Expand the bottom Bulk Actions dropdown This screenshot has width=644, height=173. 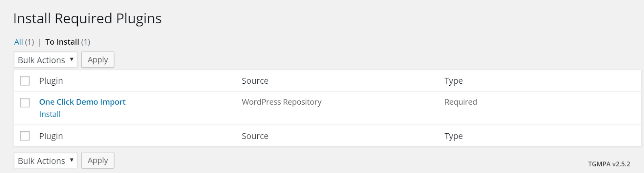tap(45, 161)
